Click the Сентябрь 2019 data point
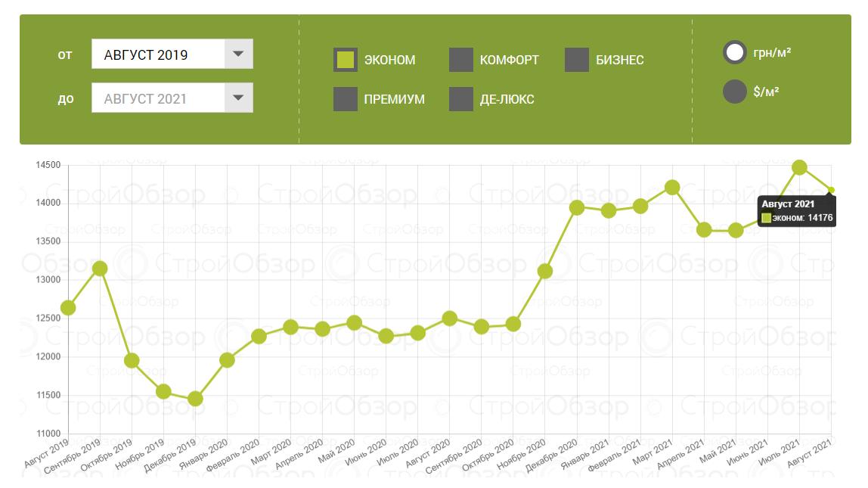The image size is (868, 488). click(100, 269)
